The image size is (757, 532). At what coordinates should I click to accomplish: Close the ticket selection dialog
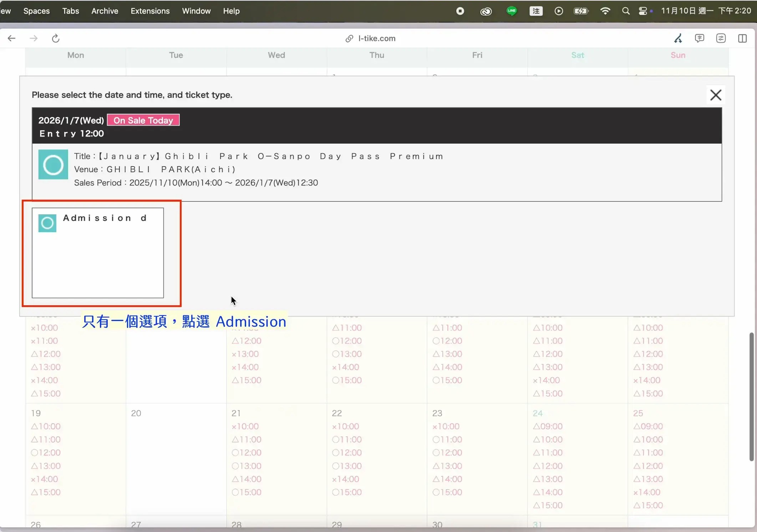(716, 95)
